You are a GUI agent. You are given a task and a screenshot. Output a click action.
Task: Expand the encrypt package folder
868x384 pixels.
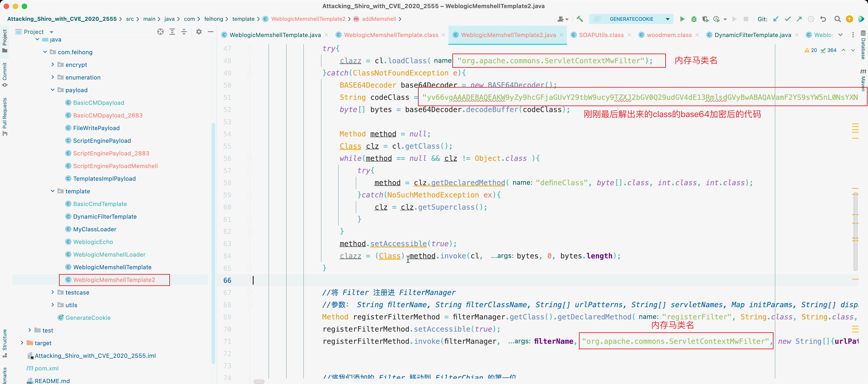pyautogui.click(x=53, y=64)
